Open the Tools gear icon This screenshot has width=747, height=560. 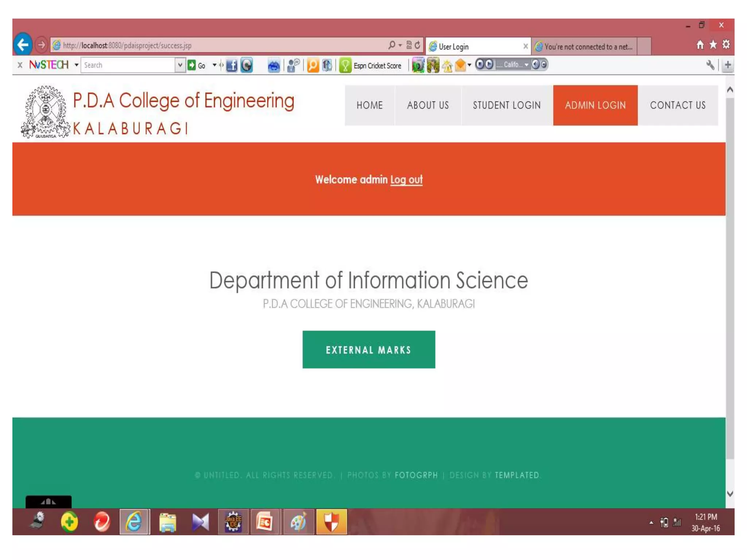tap(726, 45)
